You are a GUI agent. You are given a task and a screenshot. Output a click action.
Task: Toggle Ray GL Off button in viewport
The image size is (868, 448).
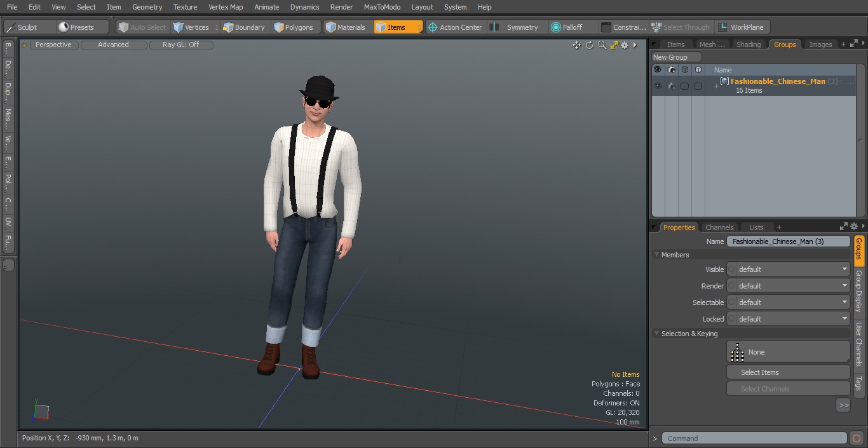181,45
